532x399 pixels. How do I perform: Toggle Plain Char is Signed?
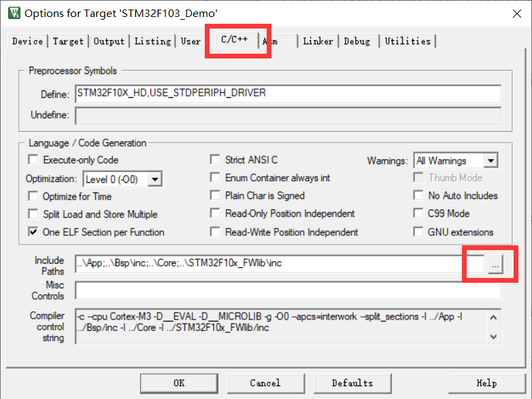(x=215, y=195)
